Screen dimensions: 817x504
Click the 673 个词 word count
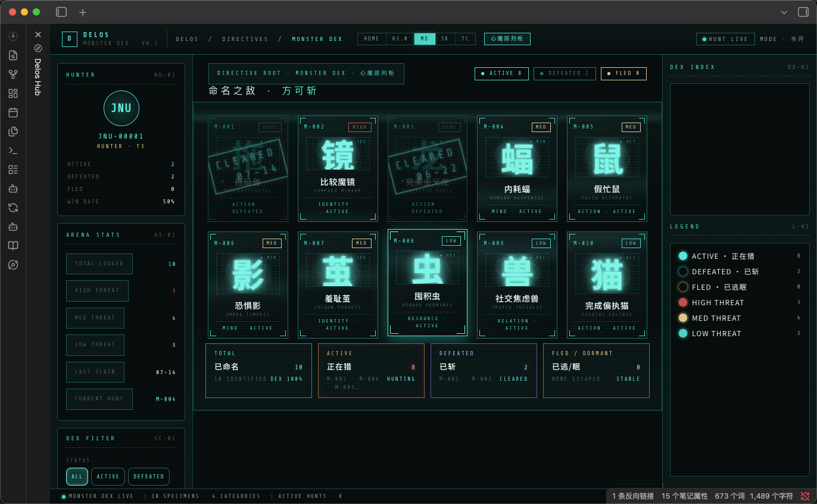pos(729,496)
